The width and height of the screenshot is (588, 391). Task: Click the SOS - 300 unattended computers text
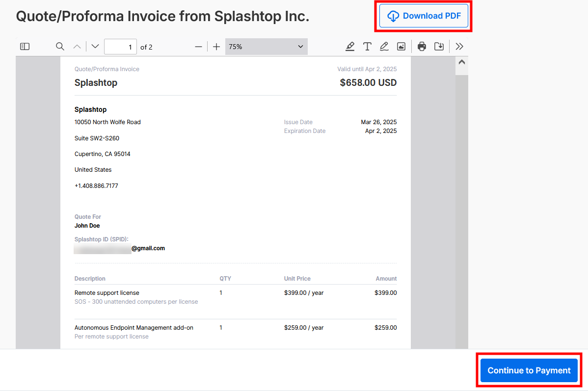point(136,301)
